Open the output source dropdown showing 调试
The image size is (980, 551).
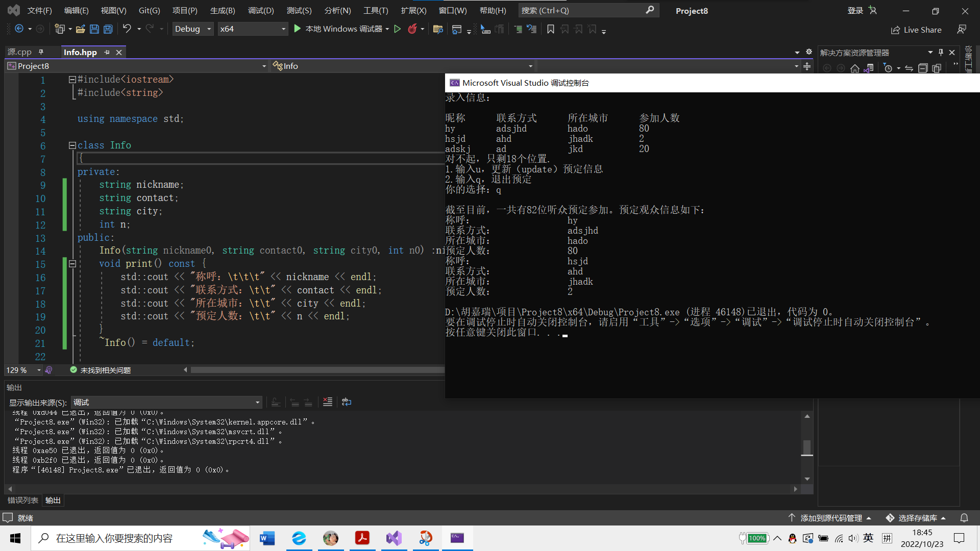point(166,403)
